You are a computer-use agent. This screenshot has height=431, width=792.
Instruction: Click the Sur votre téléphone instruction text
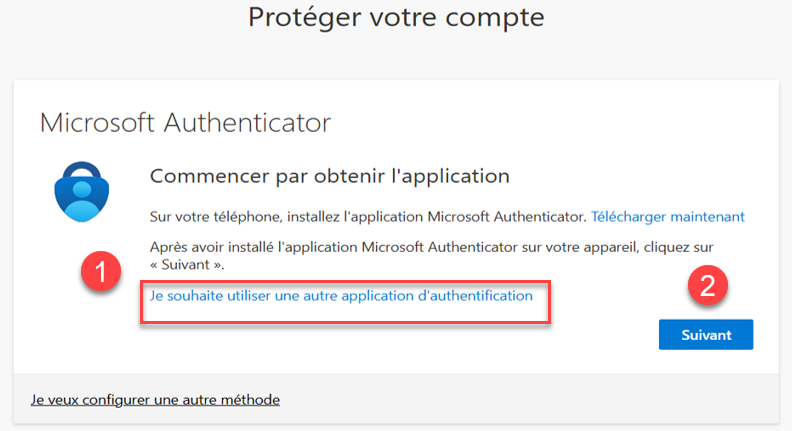pyautogui.click(x=367, y=217)
